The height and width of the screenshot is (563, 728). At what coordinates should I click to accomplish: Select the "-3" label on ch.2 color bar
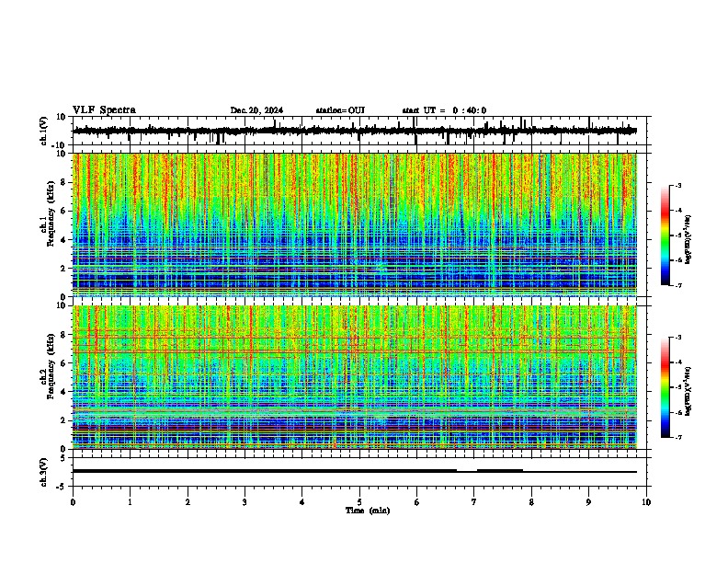[677, 338]
